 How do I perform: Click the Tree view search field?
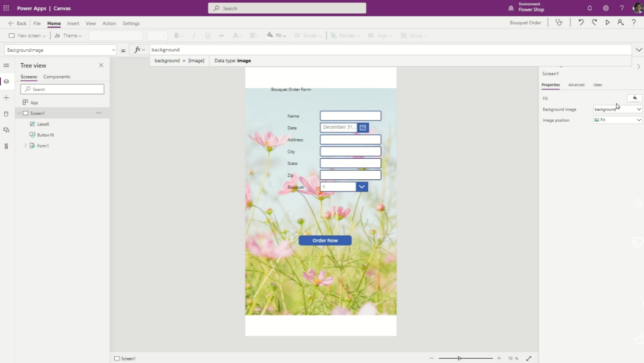click(x=63, y=89)
